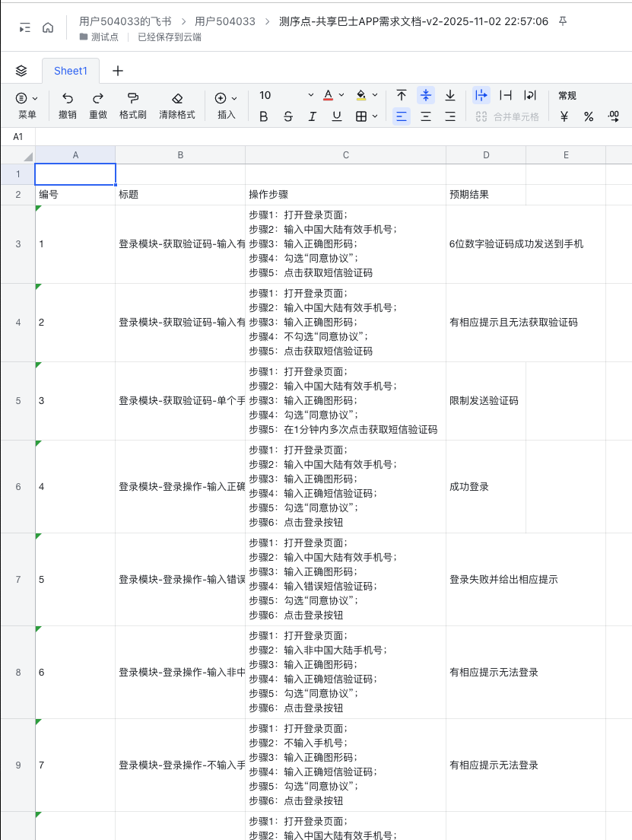
Task: Select all cells corner triangle
Action: click(27, 156)
